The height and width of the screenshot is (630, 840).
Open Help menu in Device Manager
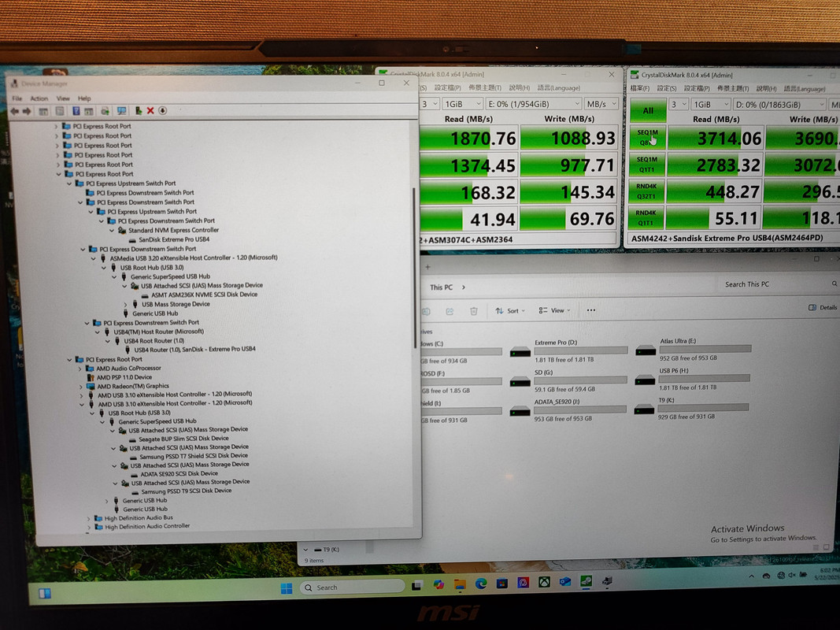click(x=84, y=98)
